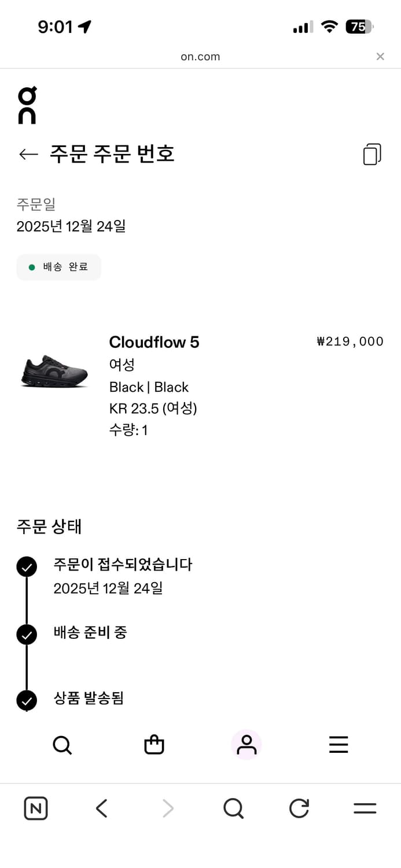Select the Cloudflow 5 product name
Image resolution: width=401 pixels, height=868 pixels.
[154, 342]
